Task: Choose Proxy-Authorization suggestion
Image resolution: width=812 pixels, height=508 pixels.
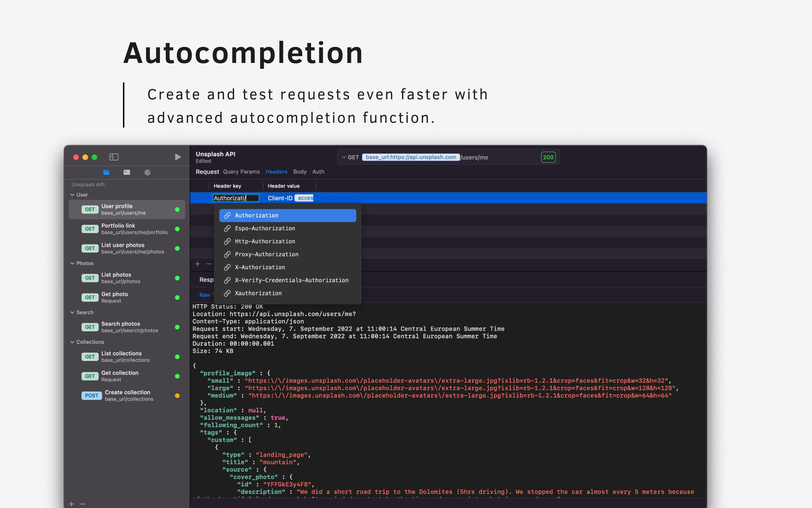Action: 288,254
